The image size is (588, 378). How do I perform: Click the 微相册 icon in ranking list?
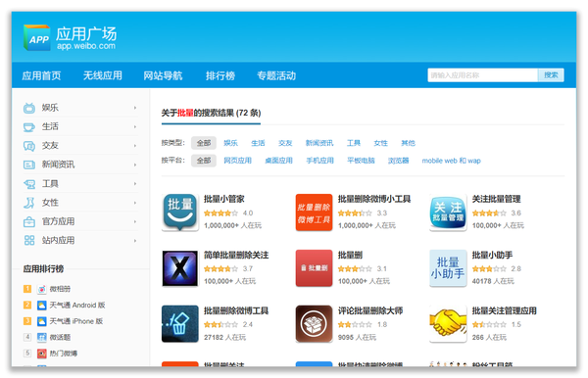pyautogui.click(x=41, y=289)
